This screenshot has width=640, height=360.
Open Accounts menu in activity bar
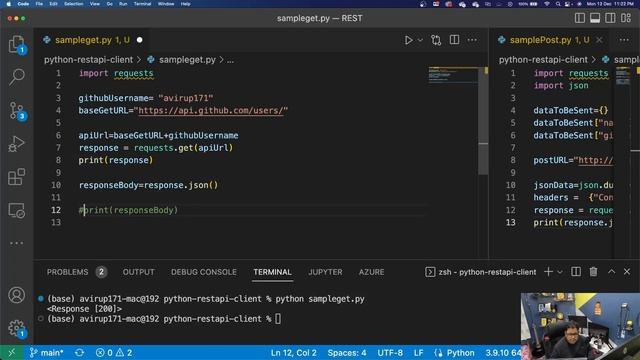16,295
